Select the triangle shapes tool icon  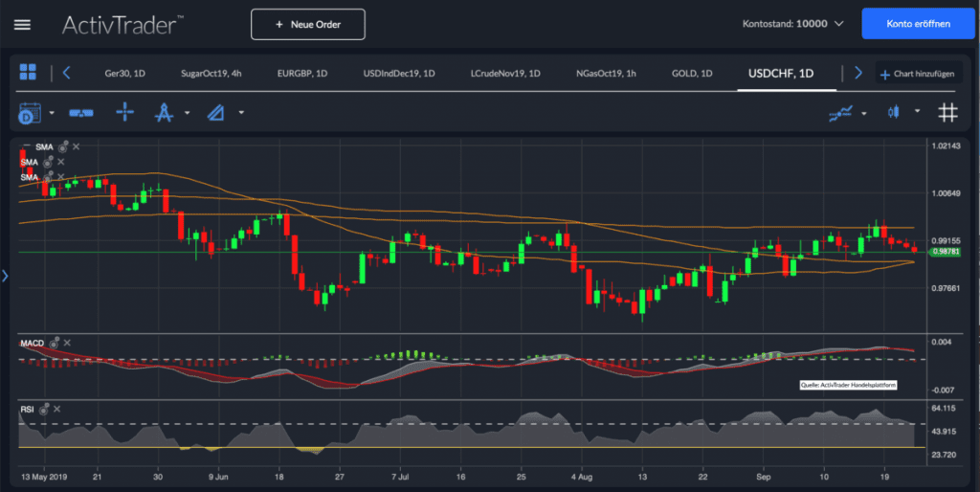point(215,113)
